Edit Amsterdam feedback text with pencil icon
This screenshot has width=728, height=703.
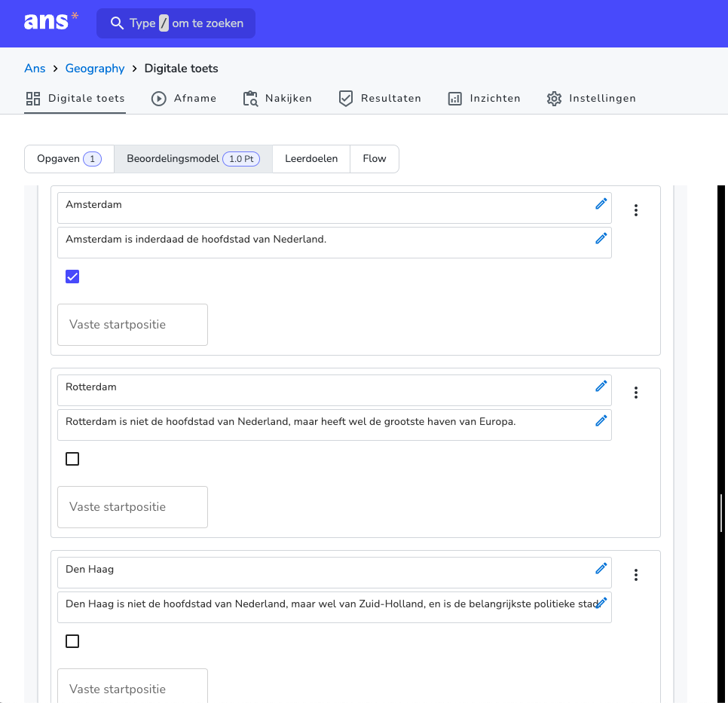(601, 239)
